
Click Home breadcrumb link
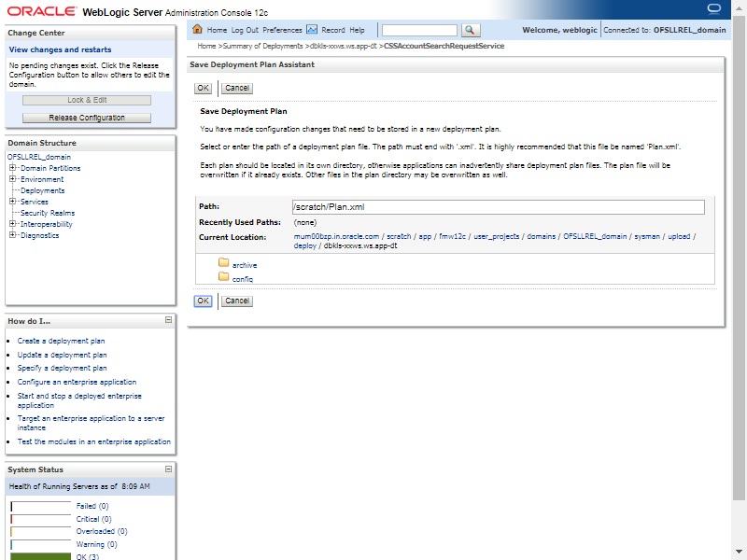coord(206,46)
